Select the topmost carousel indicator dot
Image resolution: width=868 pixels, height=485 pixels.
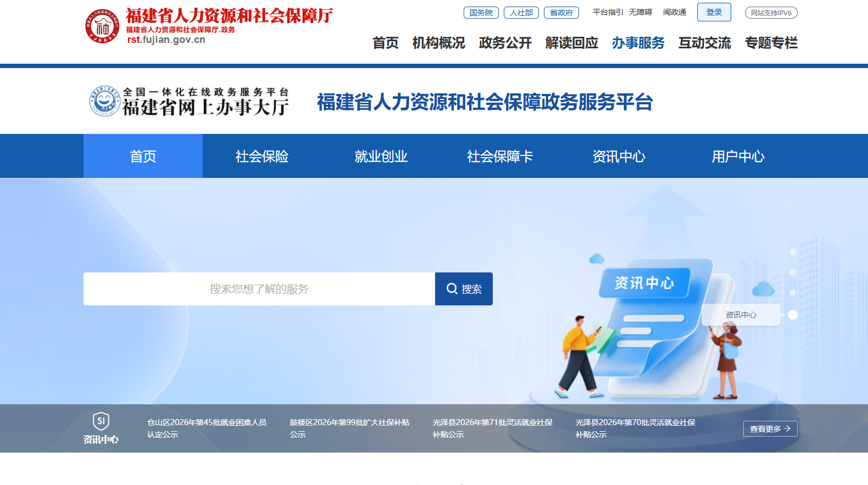[792, 252]
